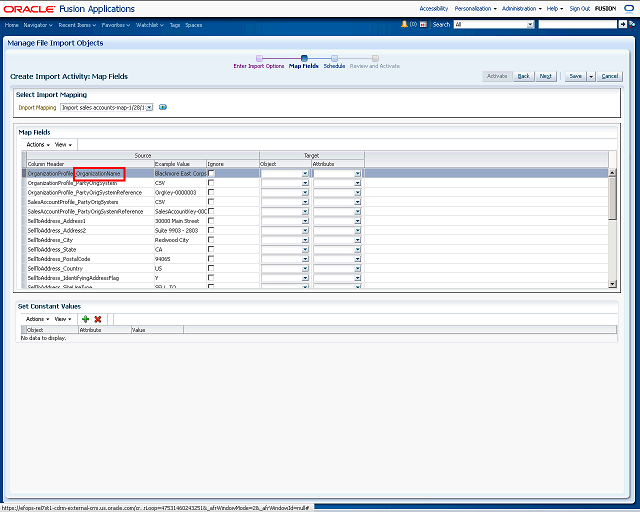Open Object dropdown for SellToAddress_Address1 row
The width and height of the screenshot is (640, 512).
click(x=285, y=221)
